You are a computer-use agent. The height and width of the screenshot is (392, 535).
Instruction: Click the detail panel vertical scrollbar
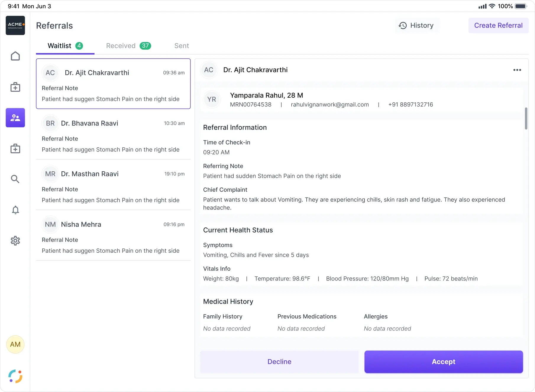(x=526, y=118)
